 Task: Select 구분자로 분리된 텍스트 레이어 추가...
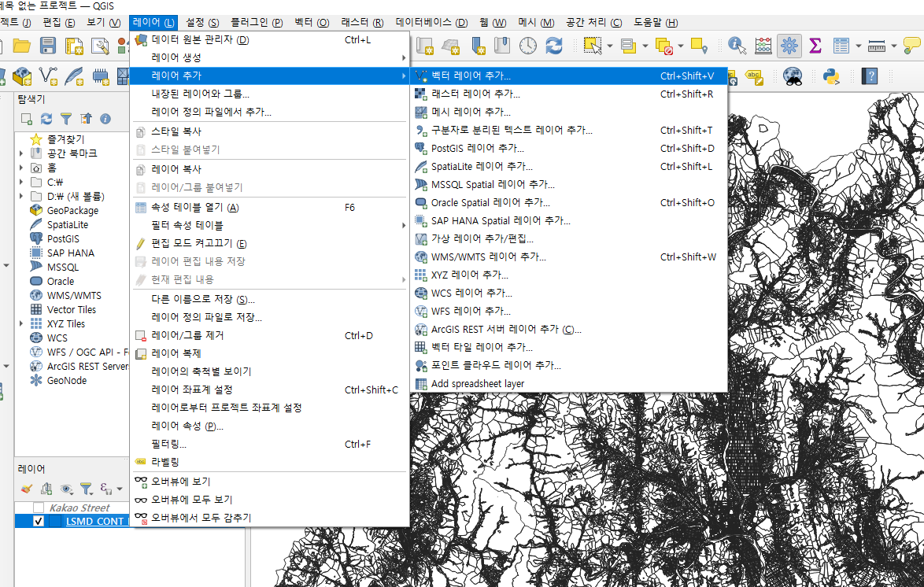click(x=569, y=131)
